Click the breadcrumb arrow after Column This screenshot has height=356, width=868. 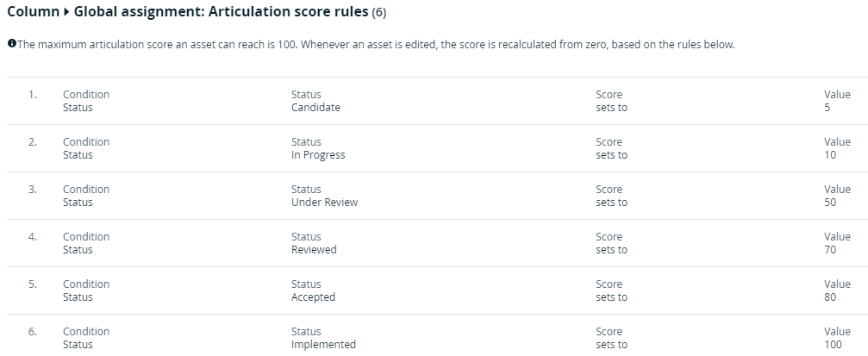point(66,12)
